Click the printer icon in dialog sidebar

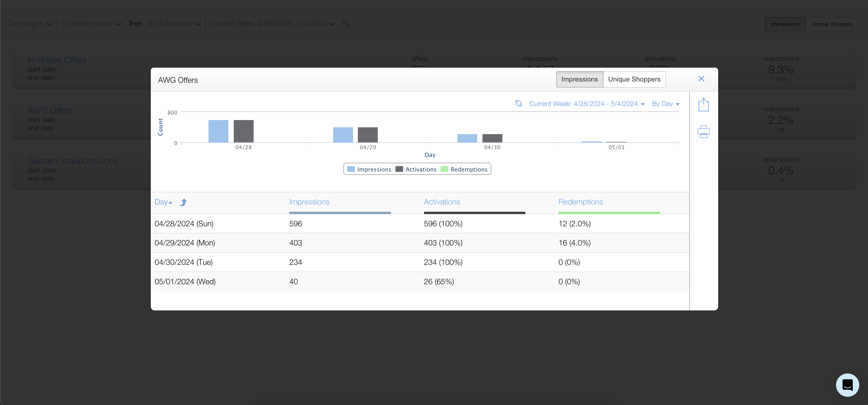pos(703,131)
